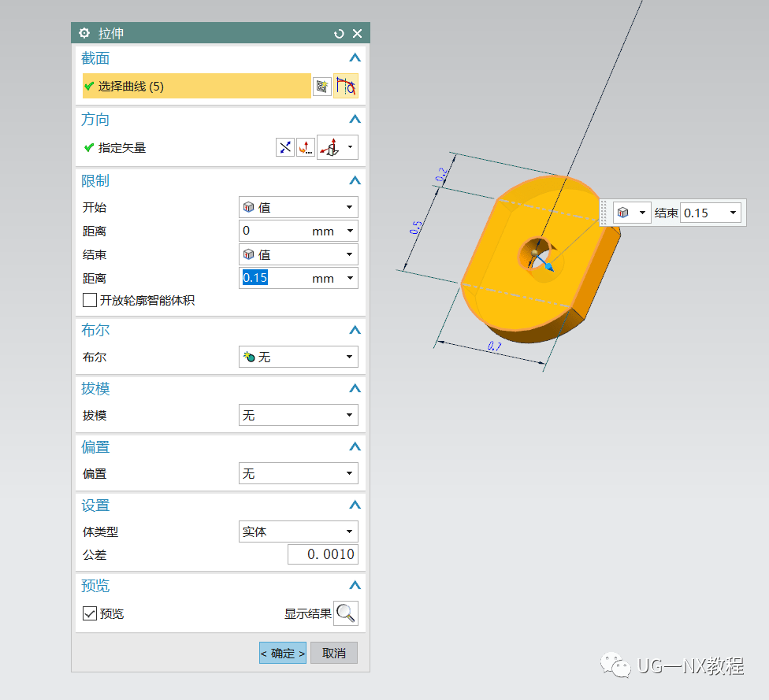This screenshot has width=769, height=700.
Task: Collapse the 拔模 section header
Action: coord(355,389)
